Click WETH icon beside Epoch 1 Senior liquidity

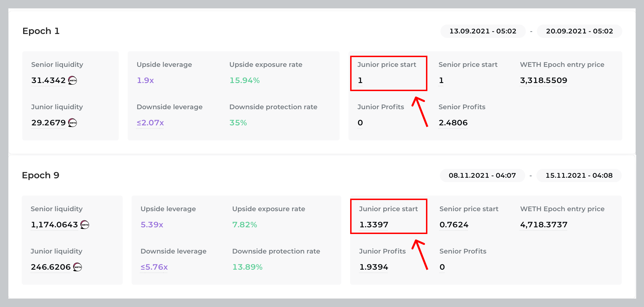72,81
